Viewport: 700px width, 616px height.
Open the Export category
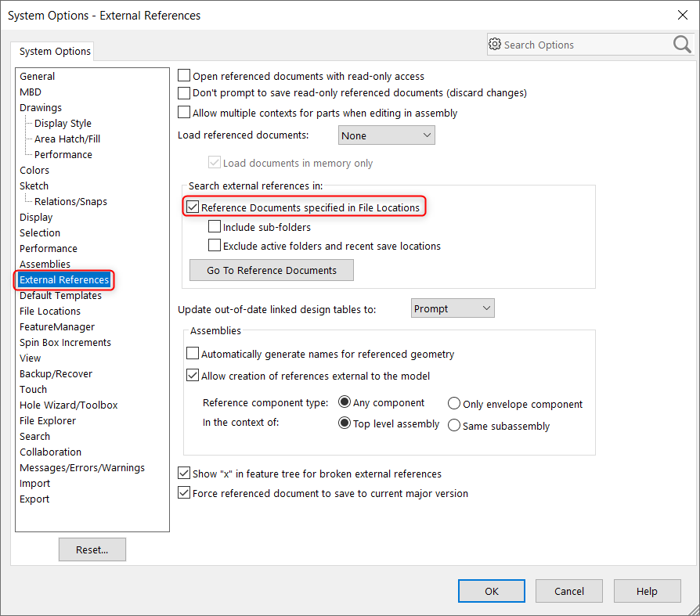34,499
